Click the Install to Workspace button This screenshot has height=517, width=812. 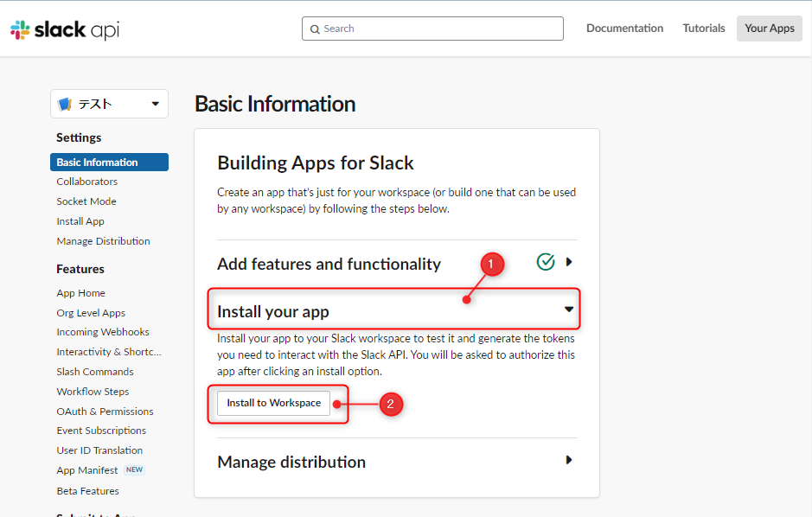[x=272, y=403]
